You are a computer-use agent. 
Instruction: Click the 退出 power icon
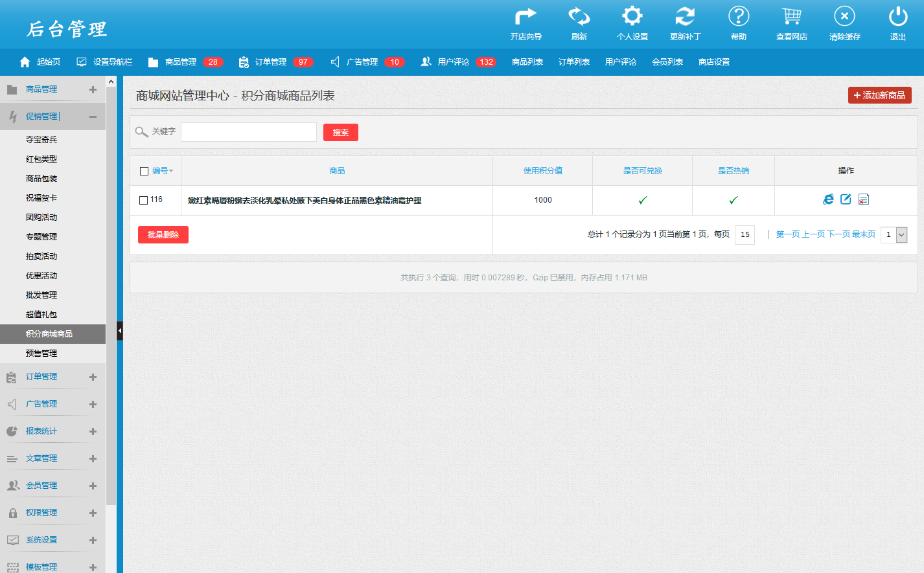point(897,17)
